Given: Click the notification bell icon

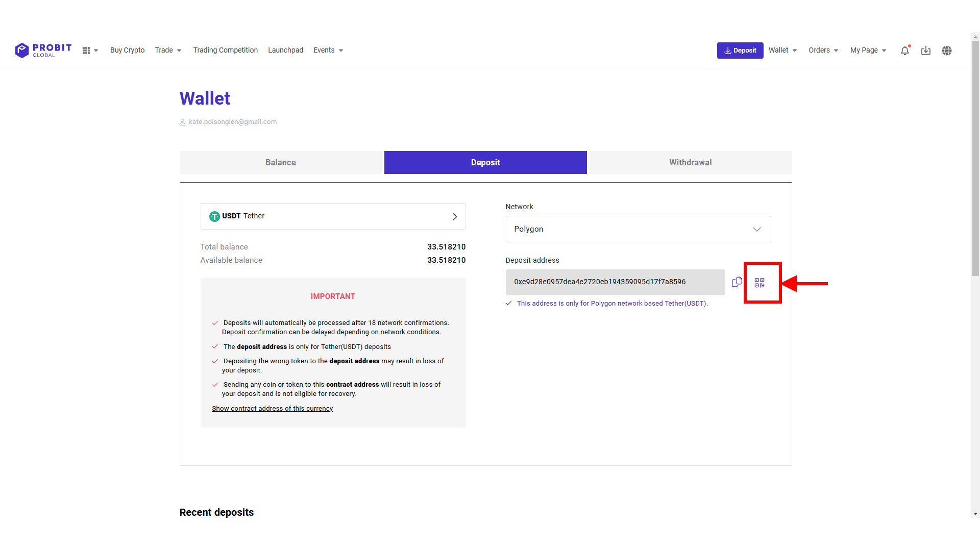Looking at the screenshot, I should [x=905, y=51].
